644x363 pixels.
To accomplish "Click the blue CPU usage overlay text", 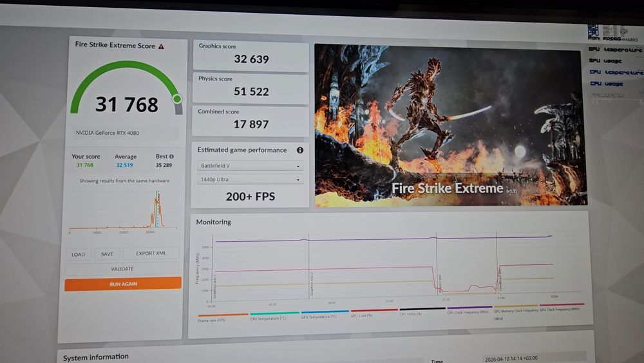I will (x=607, y=83).
